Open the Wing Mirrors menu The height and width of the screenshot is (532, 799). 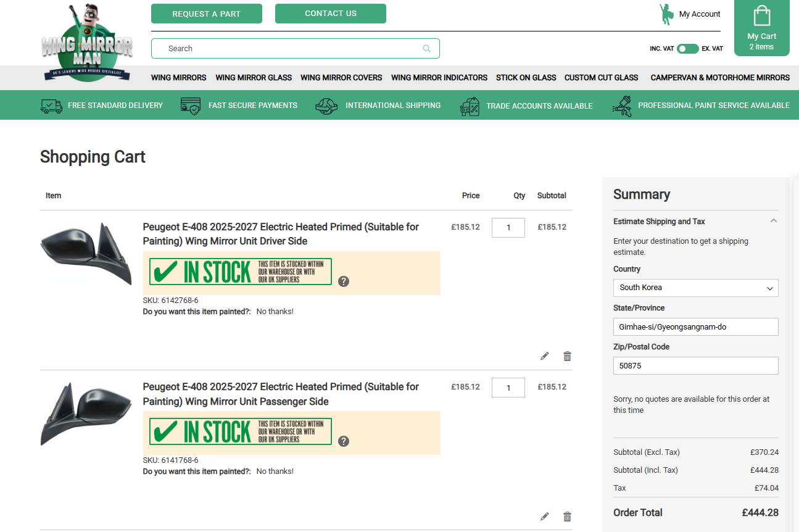click(x=179, y=78)
